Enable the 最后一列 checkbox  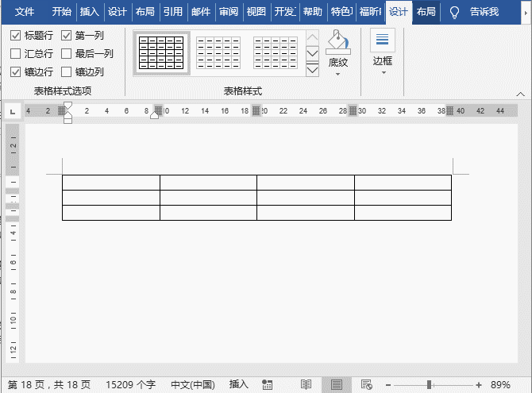click(x=66, y=54)
